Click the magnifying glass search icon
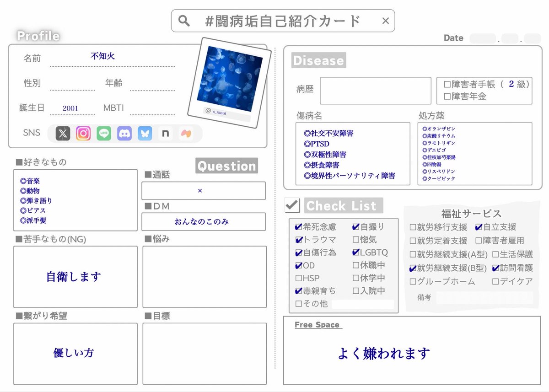 (184, 21)
